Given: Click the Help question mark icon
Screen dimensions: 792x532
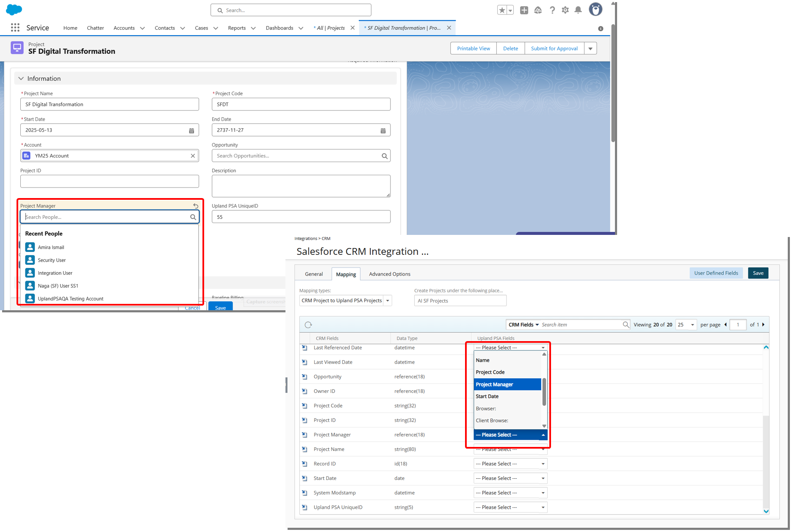Looking at the screenshot, I should pyautogui.click(x=552, y=10).
